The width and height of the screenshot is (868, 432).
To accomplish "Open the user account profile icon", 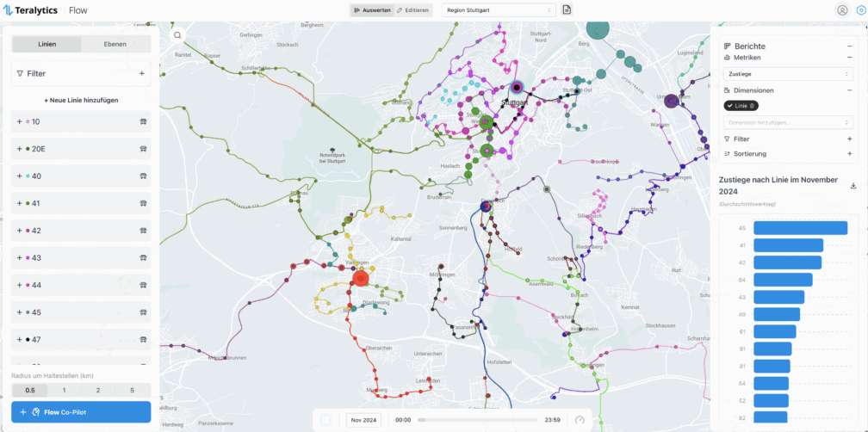I will (x=842, y=10).
